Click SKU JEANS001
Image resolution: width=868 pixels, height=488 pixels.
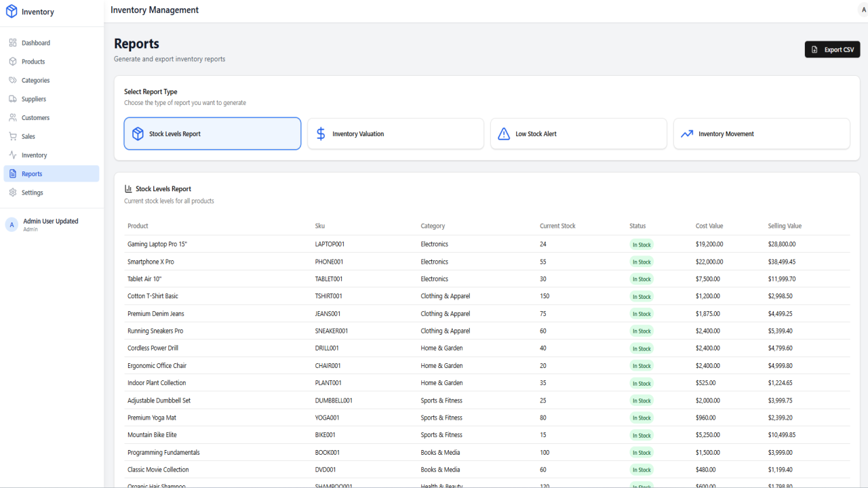[328, 314]
